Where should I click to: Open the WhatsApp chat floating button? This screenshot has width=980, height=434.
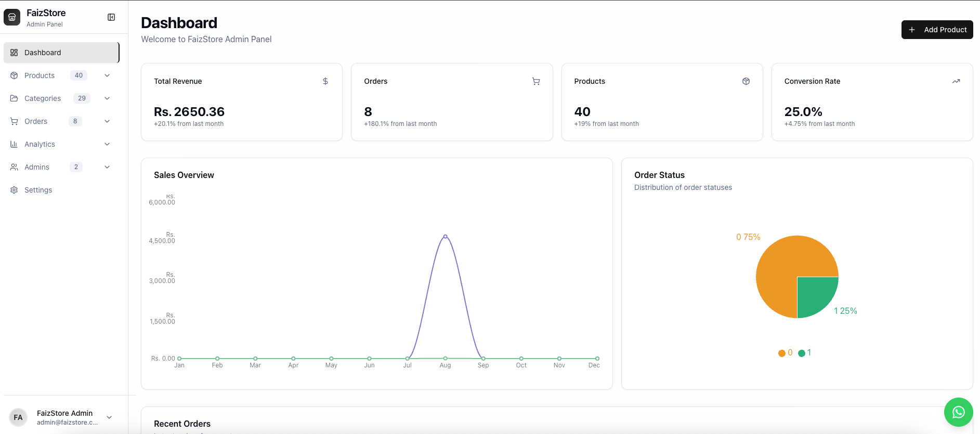click(x=958, y=412)
